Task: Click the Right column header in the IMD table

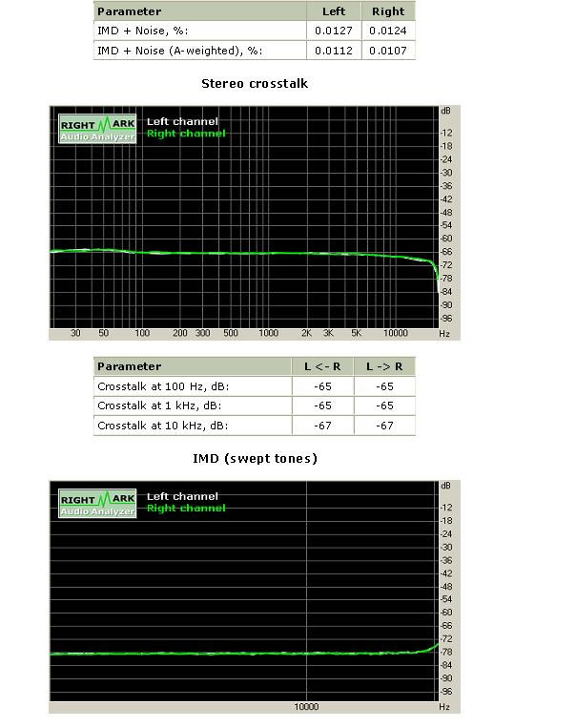Action: click(x=388, y=11)
